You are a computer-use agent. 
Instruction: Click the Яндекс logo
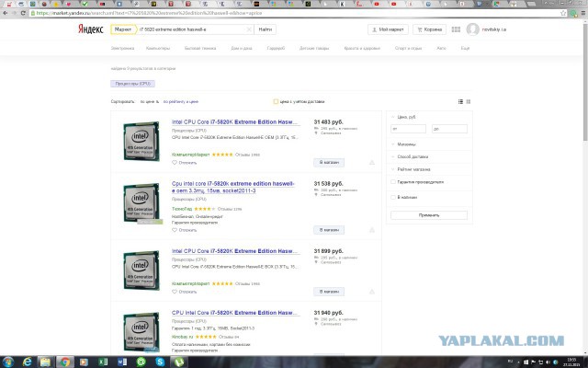click(90, 29)
